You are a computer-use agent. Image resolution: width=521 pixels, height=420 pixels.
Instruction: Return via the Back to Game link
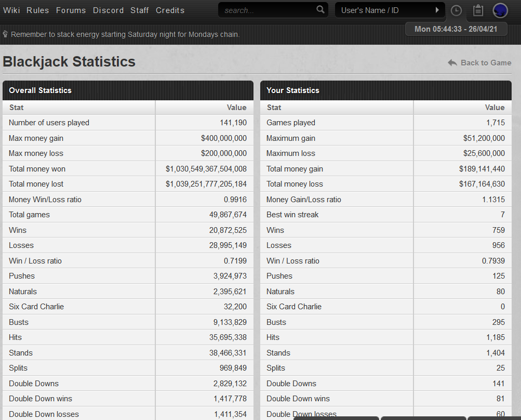pos(486,63)
